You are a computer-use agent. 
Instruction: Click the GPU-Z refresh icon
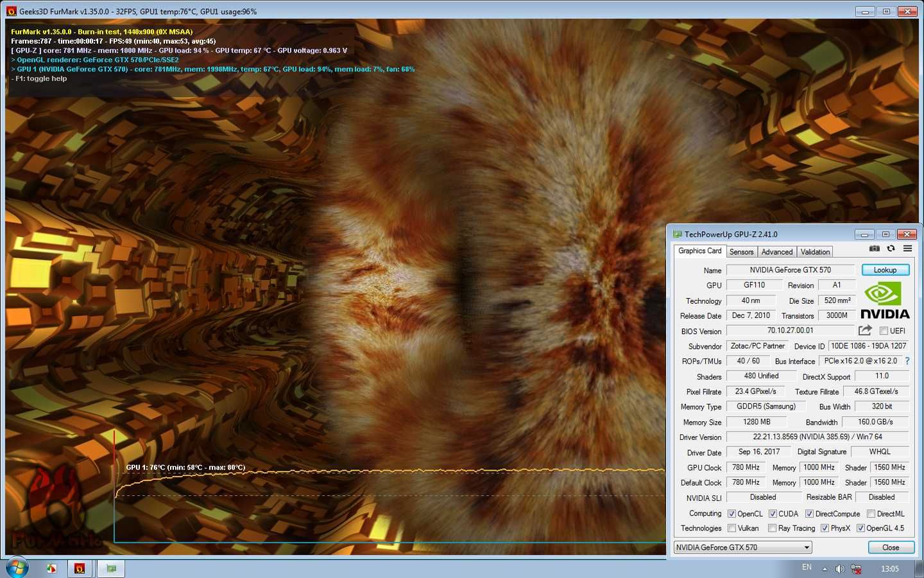click(891, 249)
